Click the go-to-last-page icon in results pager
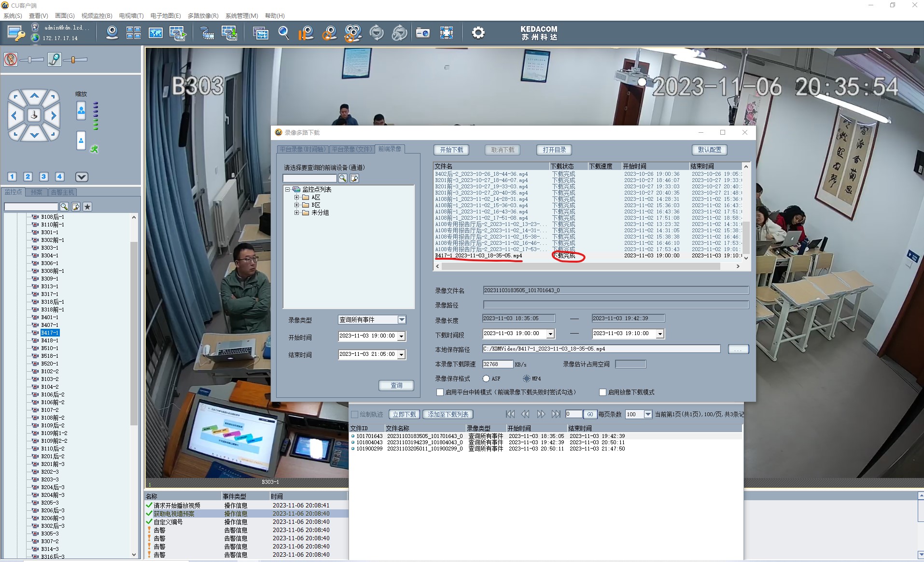 tap(556, 414)
